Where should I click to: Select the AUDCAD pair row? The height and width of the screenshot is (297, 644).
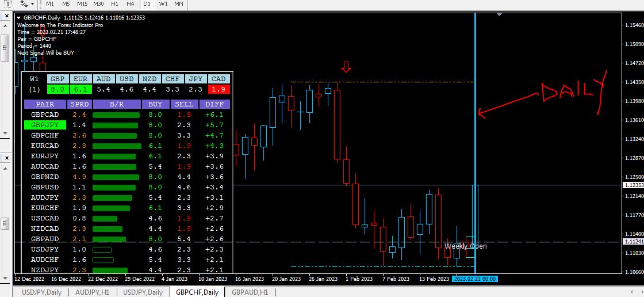pos(45,166)
